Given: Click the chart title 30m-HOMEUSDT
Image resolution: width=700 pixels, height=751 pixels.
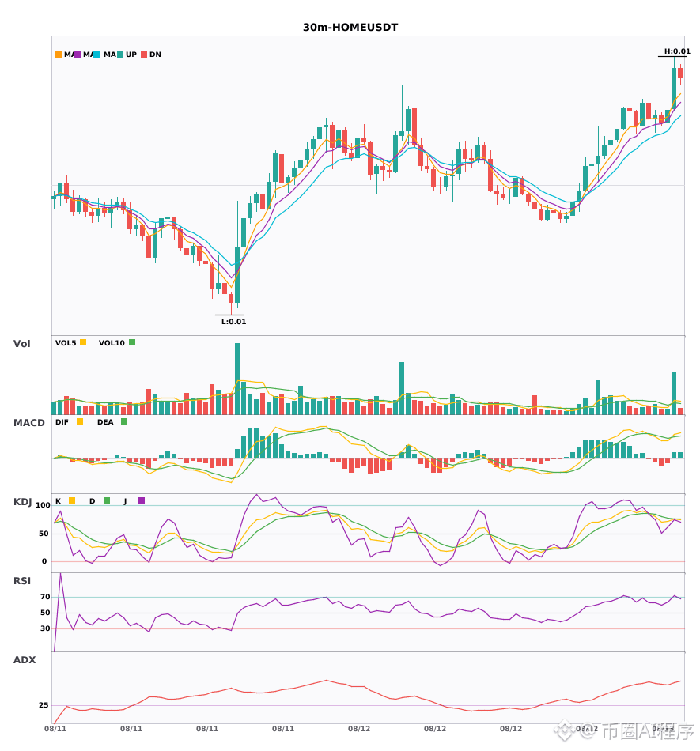Looking at the screenshot, I should (x=350, y=28).
